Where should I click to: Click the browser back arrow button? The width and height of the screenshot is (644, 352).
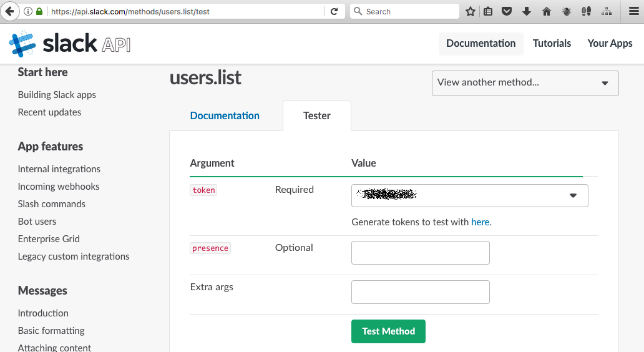click(10, 11)
